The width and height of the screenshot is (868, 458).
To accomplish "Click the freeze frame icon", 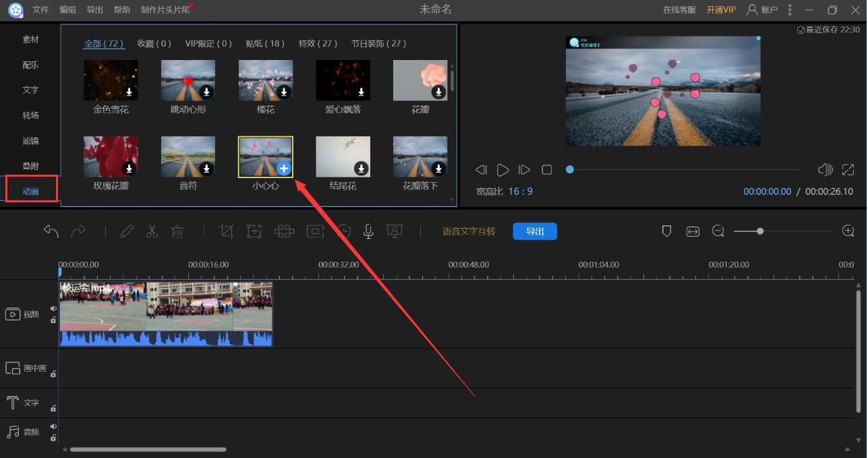I will point(315,231).
